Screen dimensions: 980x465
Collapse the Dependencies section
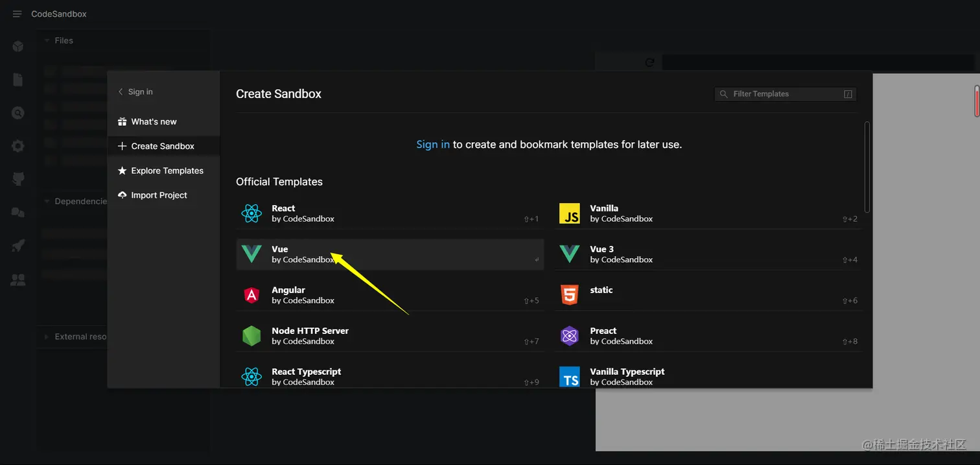coord(75,201)
